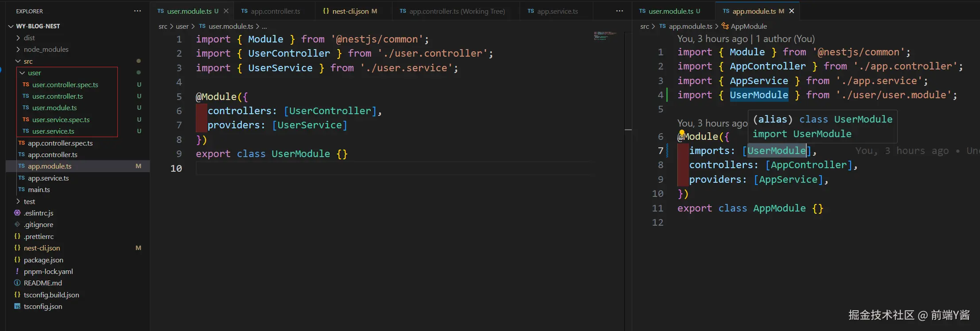
Task: Open app.controller.ts in the explorer tree
Action: coord(53,154)
